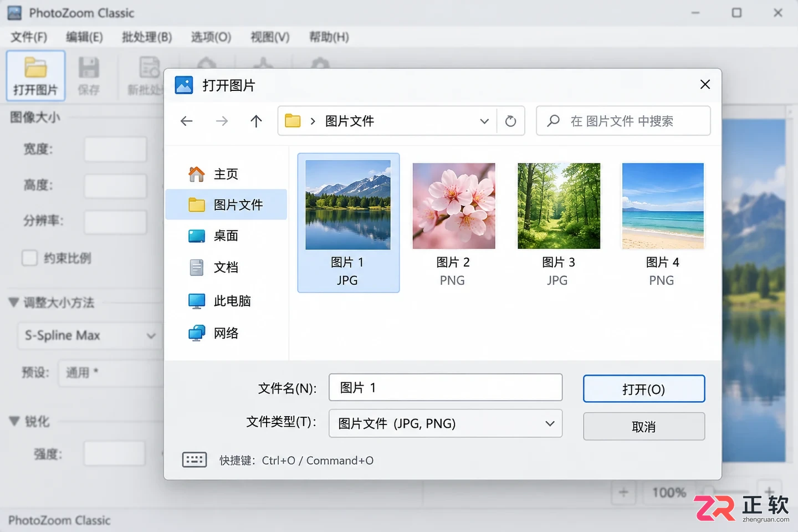Viewport: 798px width, 532px height.
Task: Open the 批处理(B) menu
Action: [x=147, y=37]
